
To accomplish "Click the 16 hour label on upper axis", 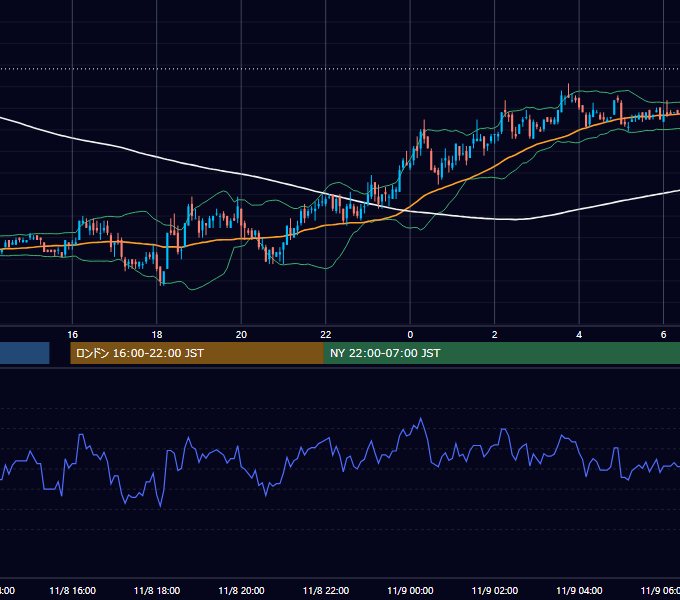I will pos(72,334).
